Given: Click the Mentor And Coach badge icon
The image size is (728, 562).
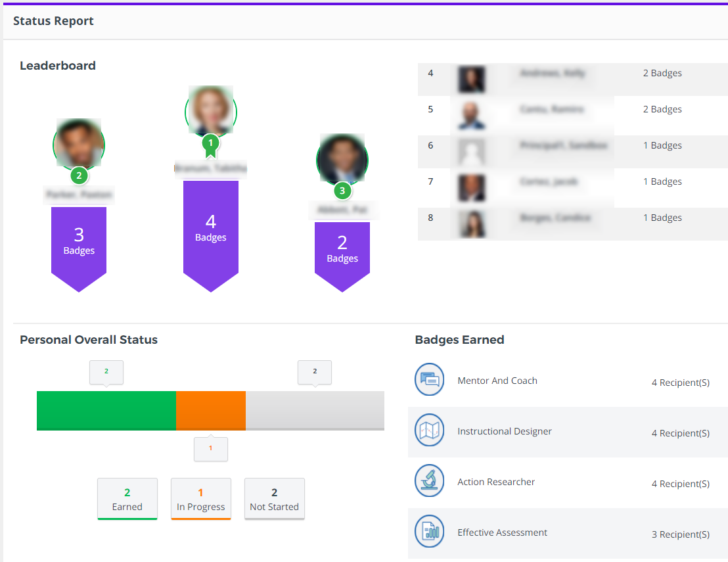Looking at the screenshot, I should 430,380.
